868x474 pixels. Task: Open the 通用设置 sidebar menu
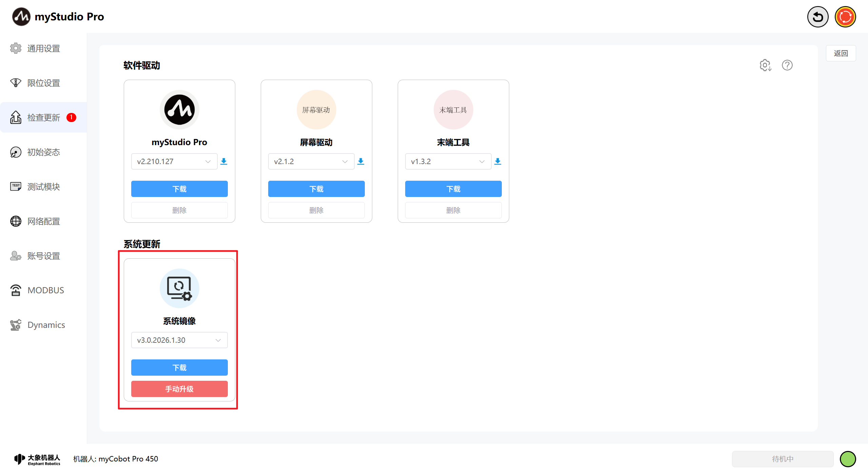coord(43,48)
